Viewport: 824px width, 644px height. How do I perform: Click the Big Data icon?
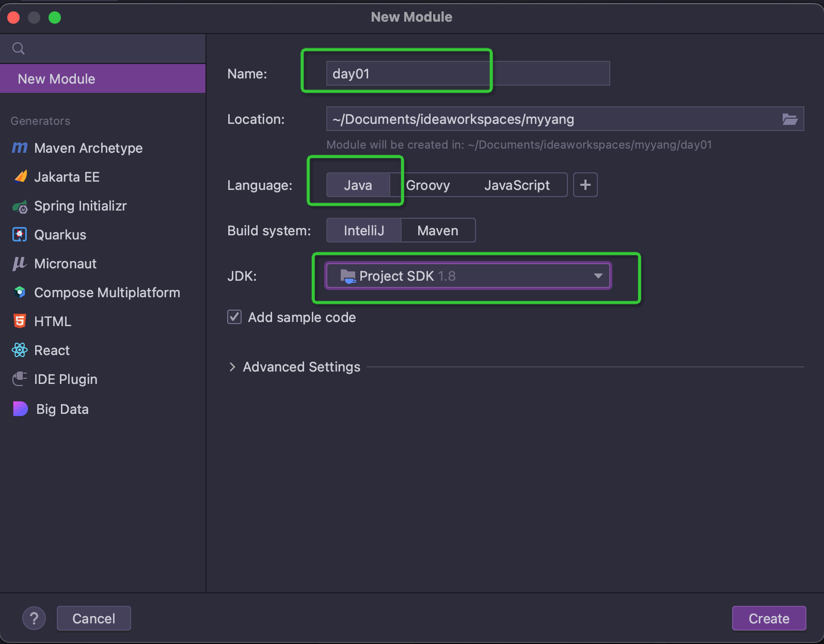[20, 409]
